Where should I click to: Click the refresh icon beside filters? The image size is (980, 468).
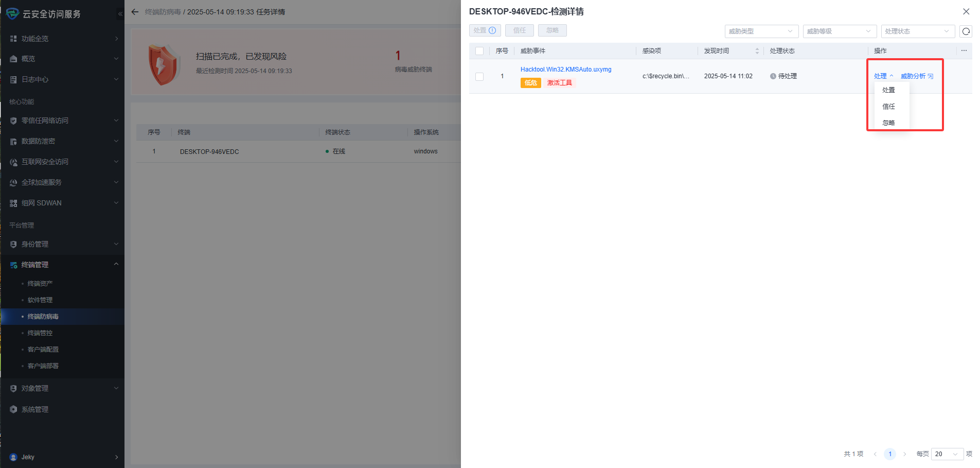(966, 31)
